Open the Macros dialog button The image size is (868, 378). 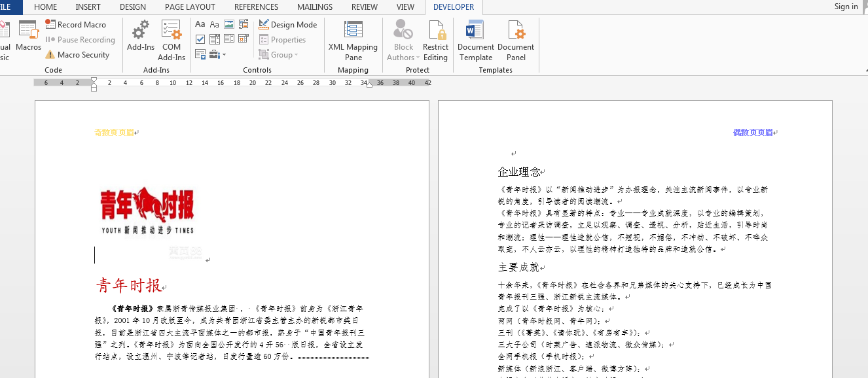28,36
